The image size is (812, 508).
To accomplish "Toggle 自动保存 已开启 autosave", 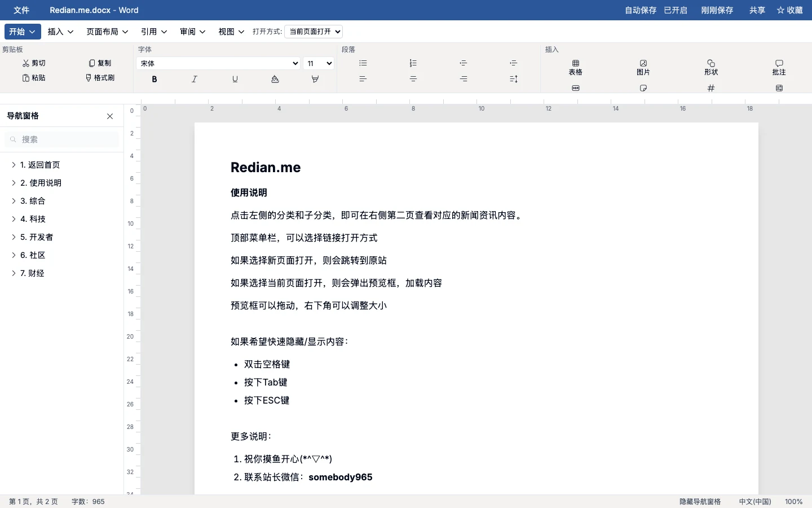I will [656, 10].
